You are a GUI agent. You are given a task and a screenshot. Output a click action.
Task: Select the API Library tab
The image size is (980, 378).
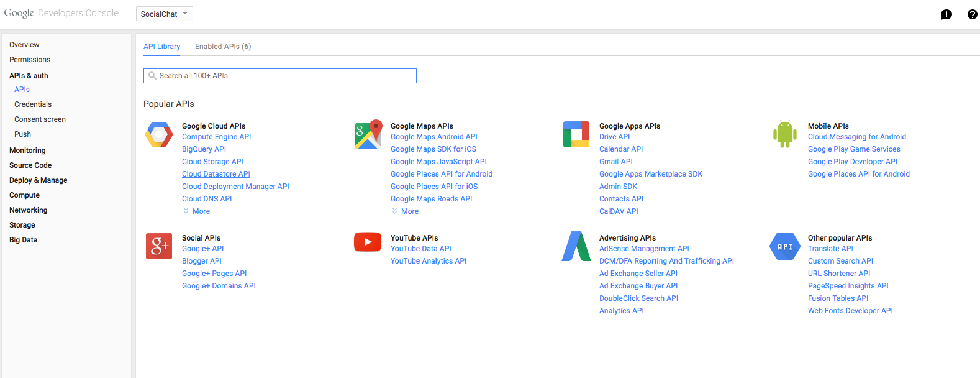pyautogui.click(x=161, y=47)
